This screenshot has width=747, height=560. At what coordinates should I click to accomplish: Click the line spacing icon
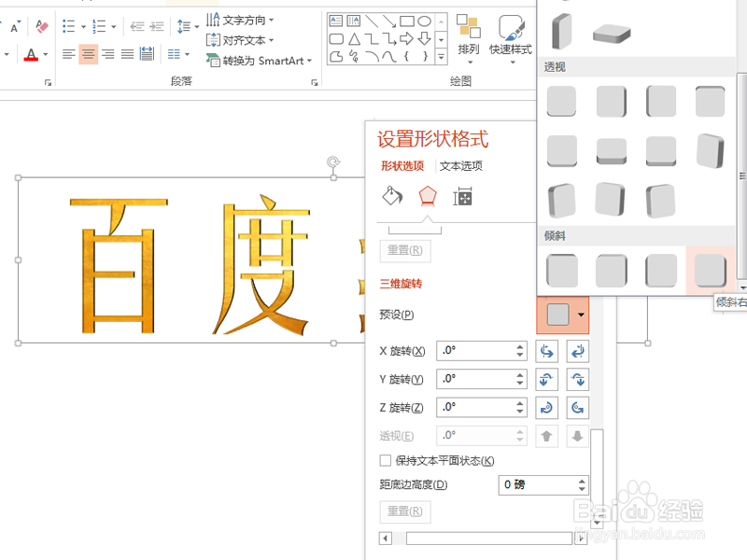click(x=184, y=26)
